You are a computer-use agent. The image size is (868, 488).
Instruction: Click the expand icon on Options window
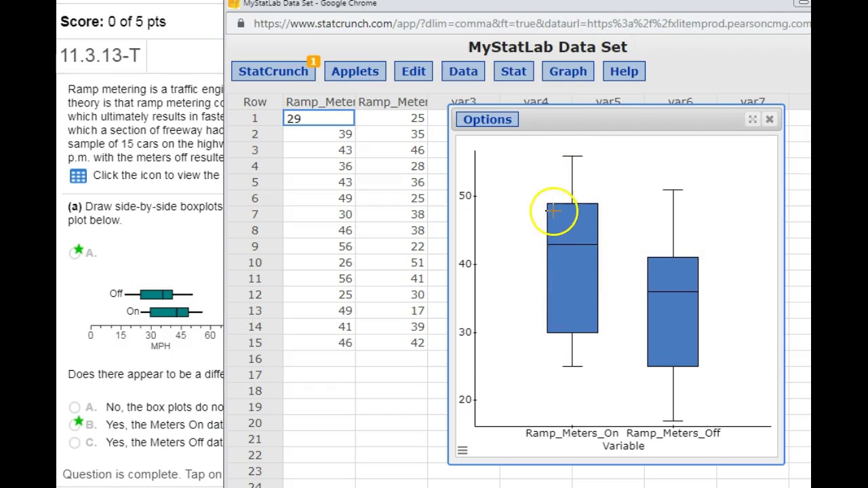pyautogui.click(x=752, y=119)
